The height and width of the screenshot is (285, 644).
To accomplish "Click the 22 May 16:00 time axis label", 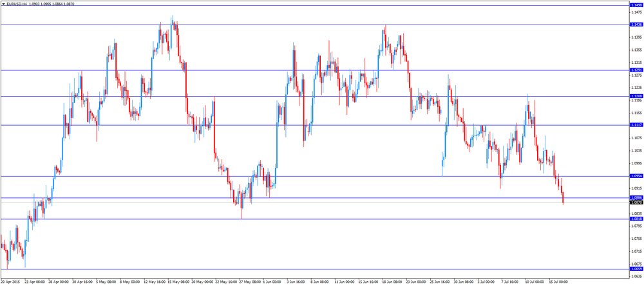I will click(x=227, y=282).
